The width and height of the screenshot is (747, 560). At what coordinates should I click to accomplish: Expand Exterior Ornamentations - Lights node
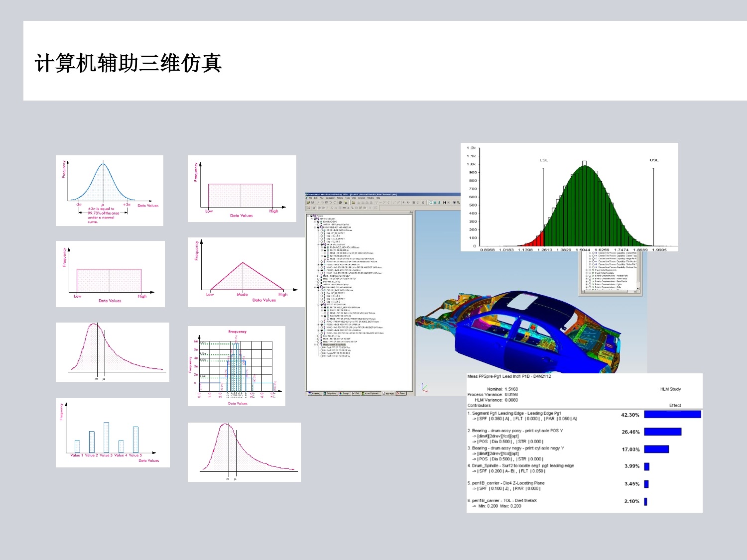[587, 284]
